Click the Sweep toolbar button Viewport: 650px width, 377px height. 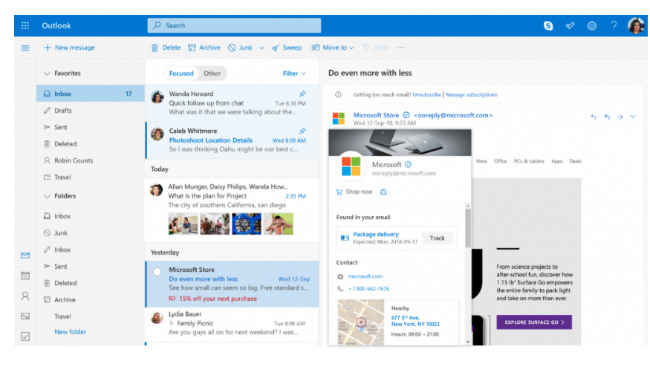pos(287,48)
